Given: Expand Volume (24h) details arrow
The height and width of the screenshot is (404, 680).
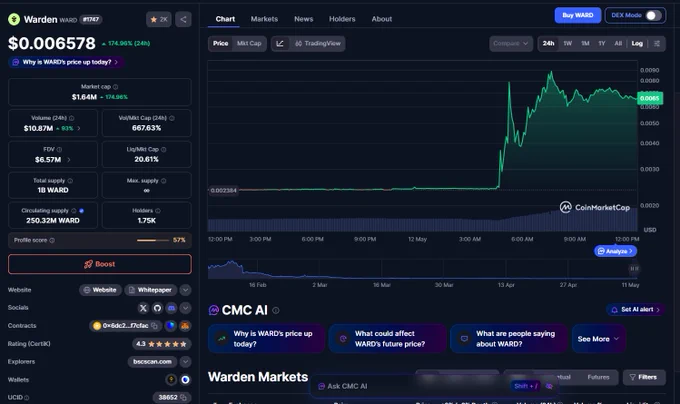Looking at the screenshot, I should tap(79, 128).
